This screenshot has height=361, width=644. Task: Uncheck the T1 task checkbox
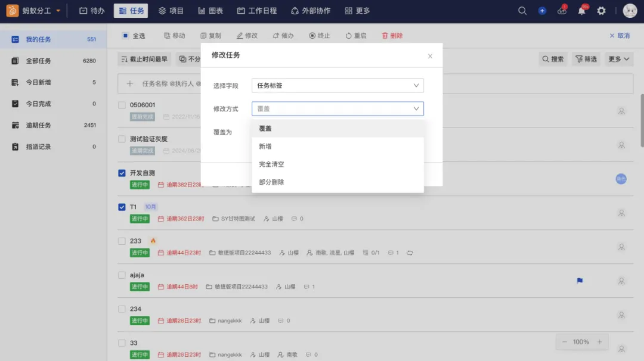tap(122, 207)
